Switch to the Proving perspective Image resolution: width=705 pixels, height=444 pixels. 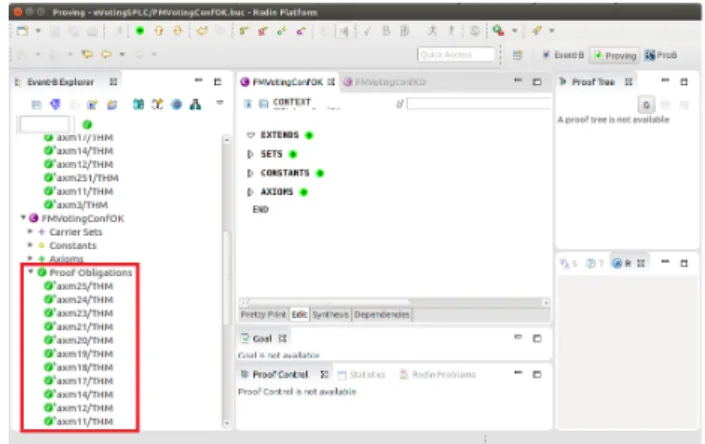point(615,55)
